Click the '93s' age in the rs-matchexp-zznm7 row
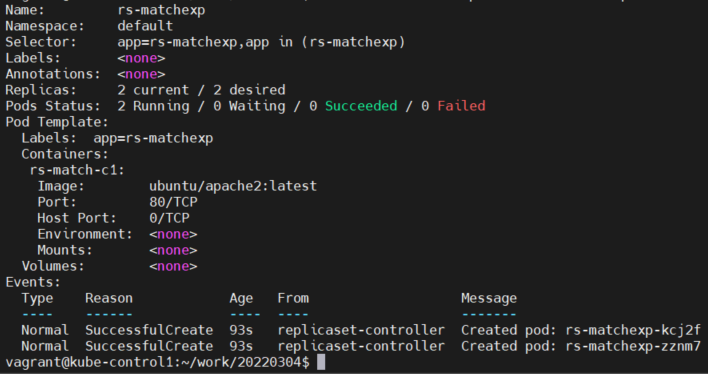This screenshot has height=374, width=708. pyautogui.click(x=241, y=346)
